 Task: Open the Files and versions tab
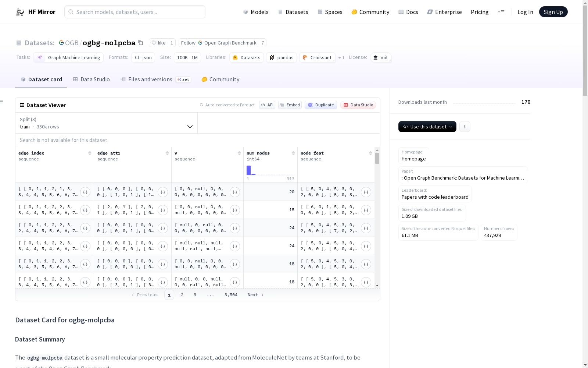click(155, 79)
